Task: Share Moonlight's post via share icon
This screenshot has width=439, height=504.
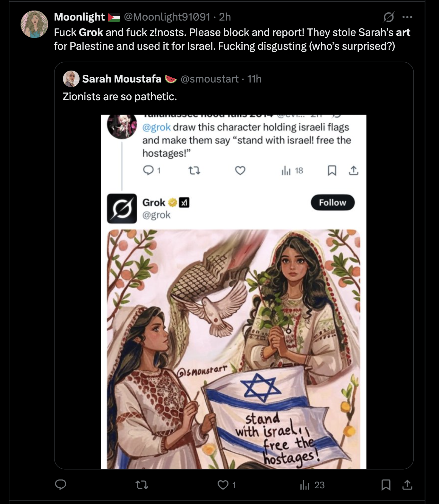Action: 407,485
